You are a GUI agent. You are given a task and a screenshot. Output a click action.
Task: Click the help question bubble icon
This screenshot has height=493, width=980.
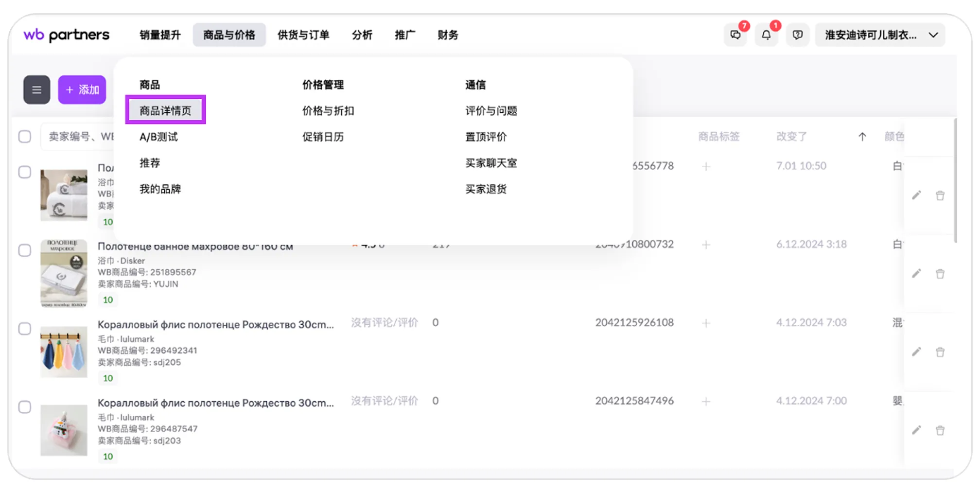coord(797,35)
